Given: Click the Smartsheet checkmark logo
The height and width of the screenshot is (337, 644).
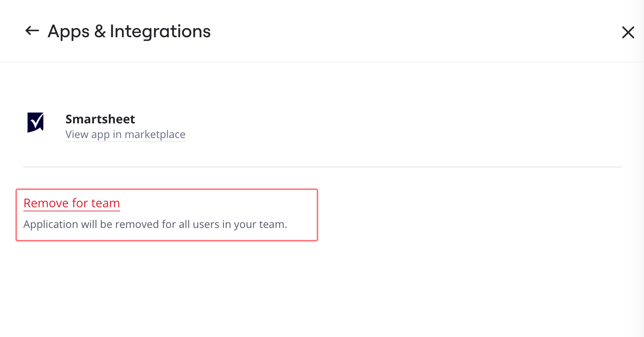Looking at the screenshot, I should pyautogui.click(x=35, y=123).
